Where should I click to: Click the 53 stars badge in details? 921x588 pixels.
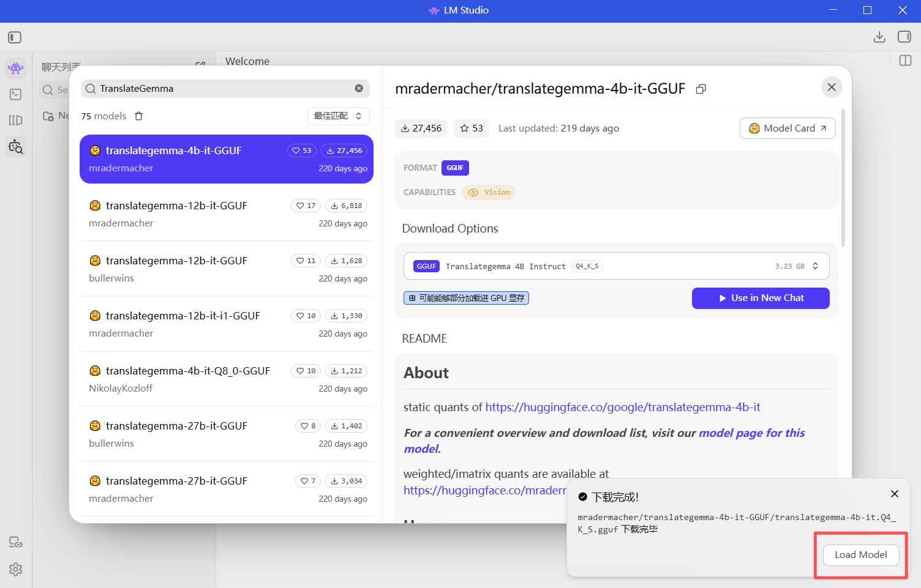pos(472,128)
